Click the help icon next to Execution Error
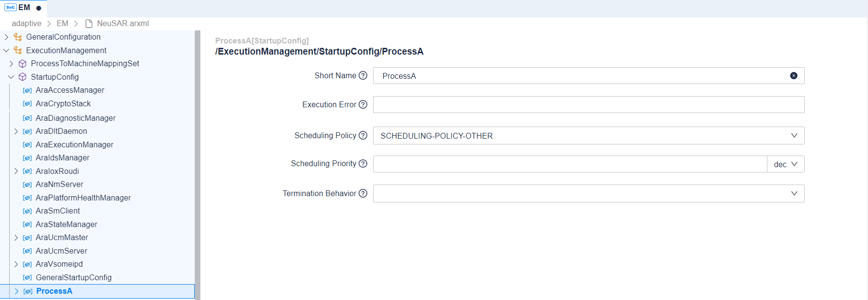868x300 pixels. pos(363,104)
